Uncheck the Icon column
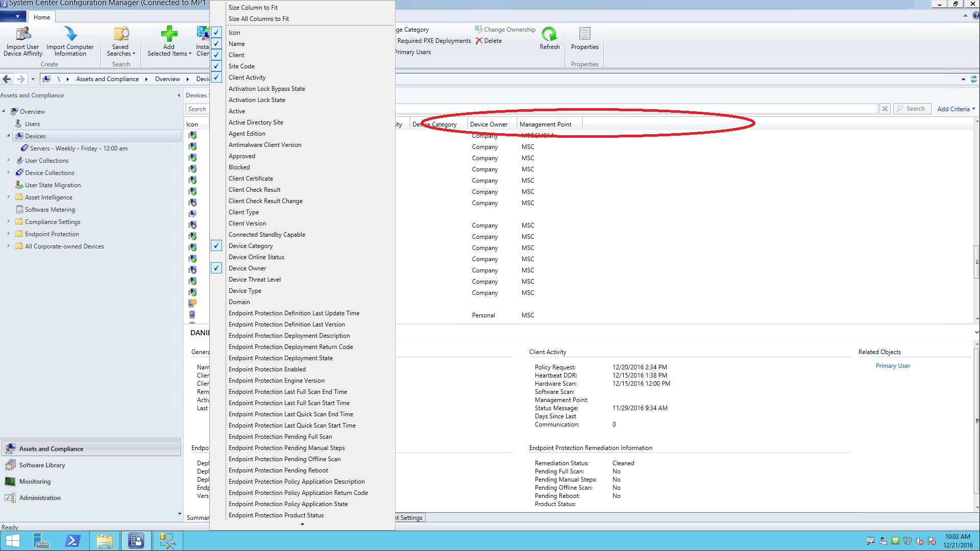The image size is (980, 551). (x=216, y=32)
